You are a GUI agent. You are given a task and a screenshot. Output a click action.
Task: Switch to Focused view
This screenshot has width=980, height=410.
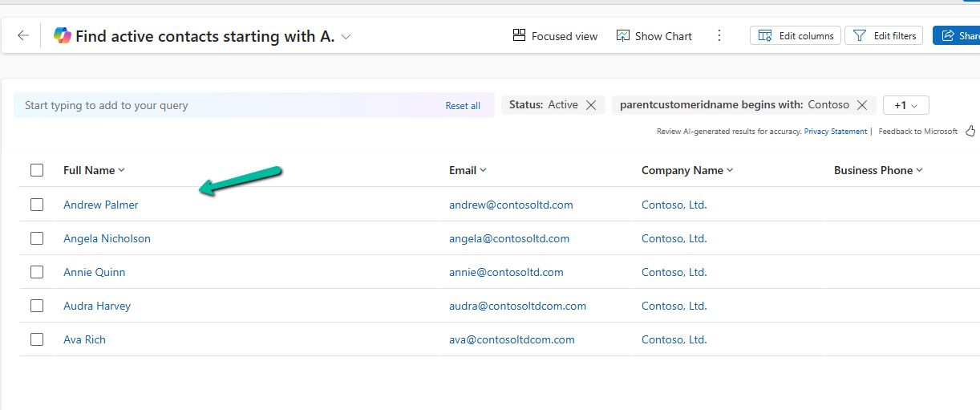(555, 36)
